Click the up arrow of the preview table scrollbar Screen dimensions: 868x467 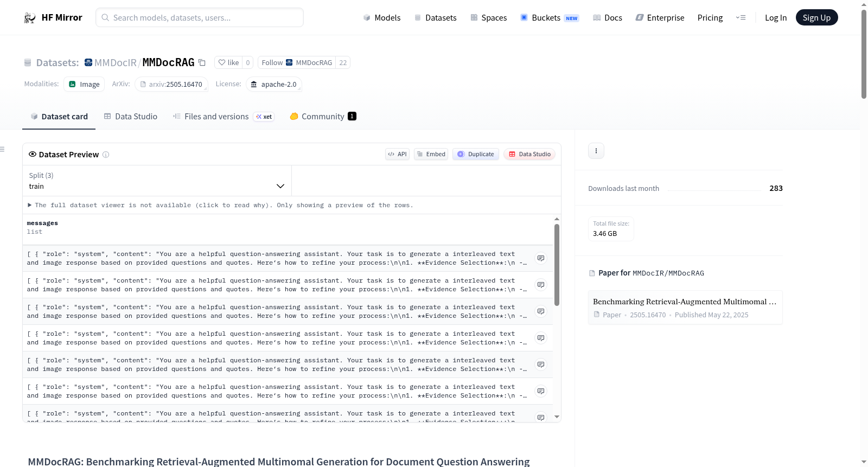(557, 219)
